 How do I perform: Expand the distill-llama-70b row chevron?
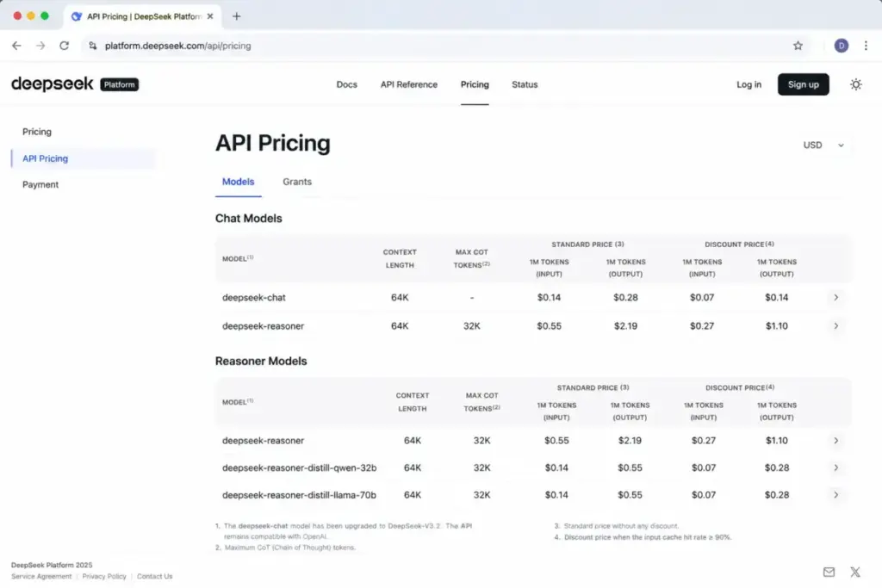(x=835, y=495)
